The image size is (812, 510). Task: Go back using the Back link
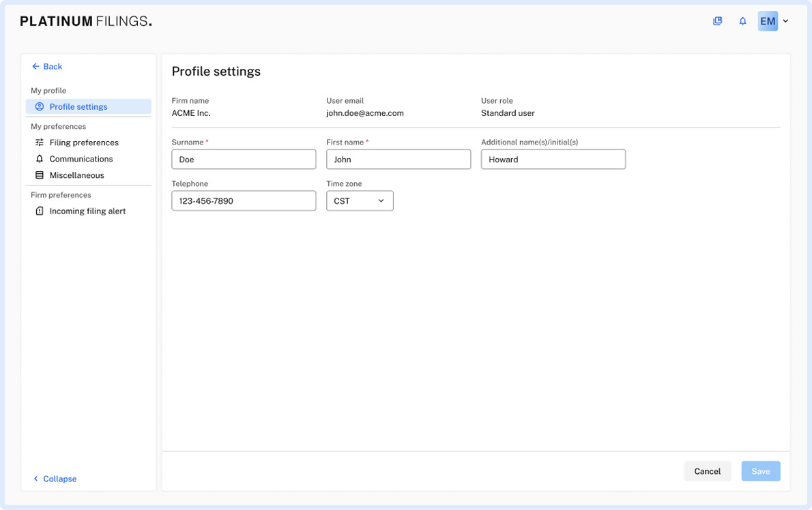click(x=46, y=66)
